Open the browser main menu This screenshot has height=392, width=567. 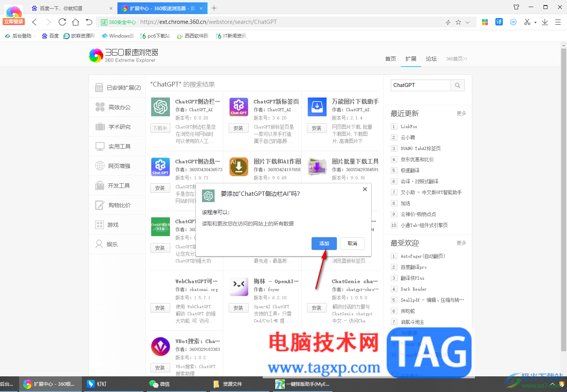point(558,22)
